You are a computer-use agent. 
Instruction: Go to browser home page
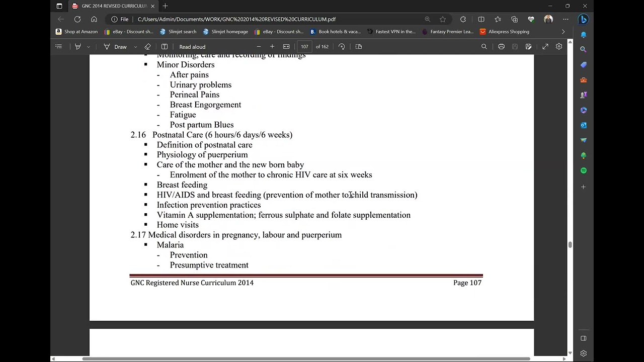[94, 19]
